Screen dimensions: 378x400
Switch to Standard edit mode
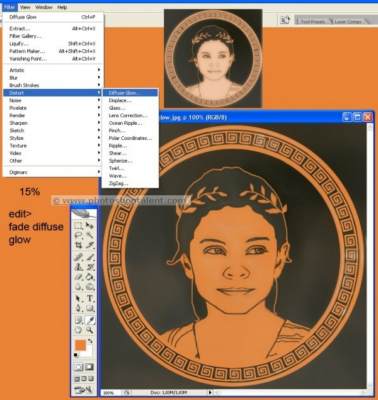pyautogui.click(x=79, y=367)
